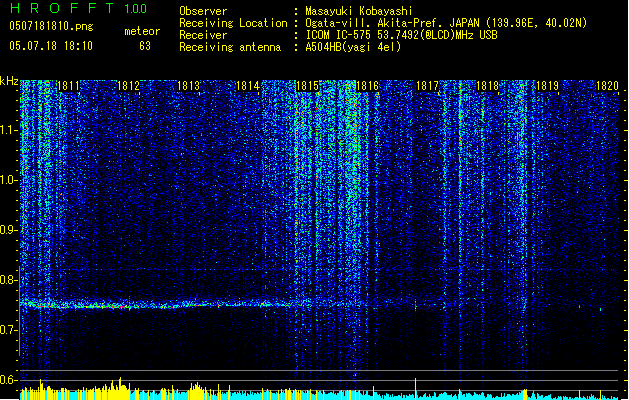This screenshot has width=629, height=400.
Task: Click the Receiving Location label
Action: [x=233, y=23]
